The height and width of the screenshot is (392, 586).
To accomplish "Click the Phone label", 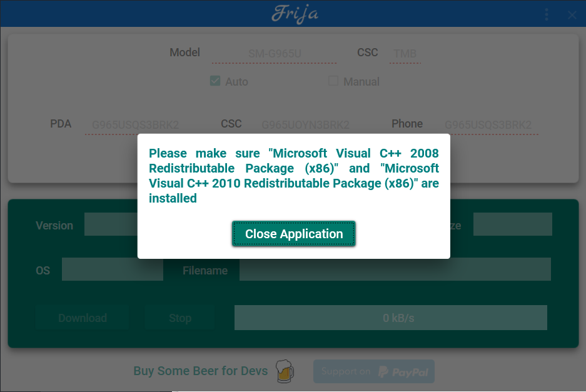I will 407,124.
